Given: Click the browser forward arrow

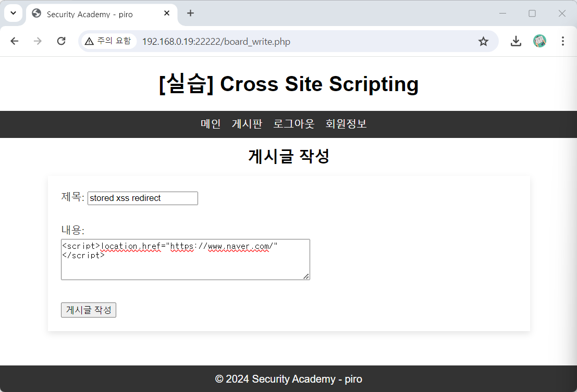Looking at the screenshot, I should coord(38,41).
